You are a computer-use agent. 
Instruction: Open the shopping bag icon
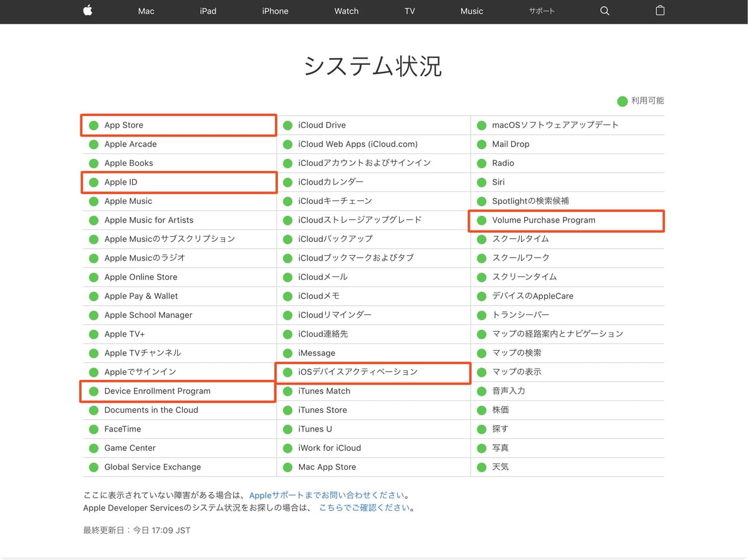tap(660, 11)
